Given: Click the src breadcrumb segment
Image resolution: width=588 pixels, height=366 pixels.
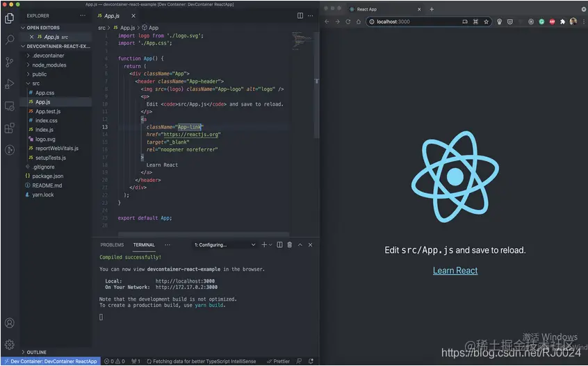Looking at the screenshot, I should pyautogui.click(x=101, y=28).
